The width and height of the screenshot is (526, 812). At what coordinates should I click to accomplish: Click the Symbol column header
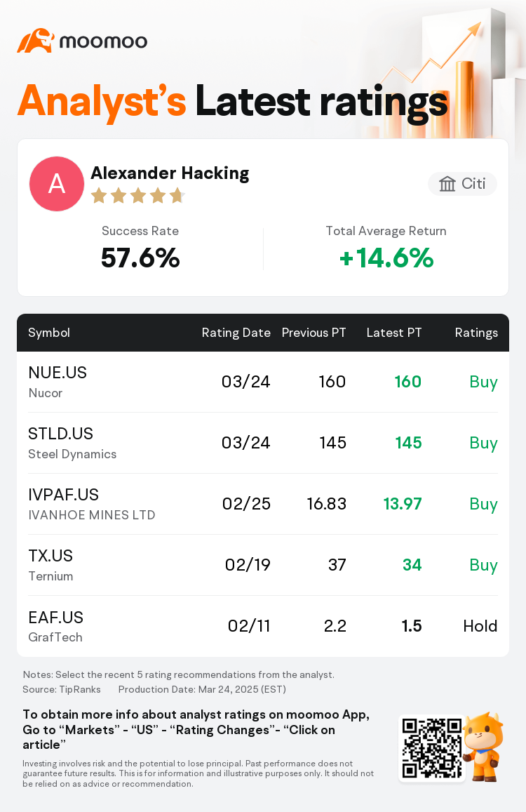point(48,333)
